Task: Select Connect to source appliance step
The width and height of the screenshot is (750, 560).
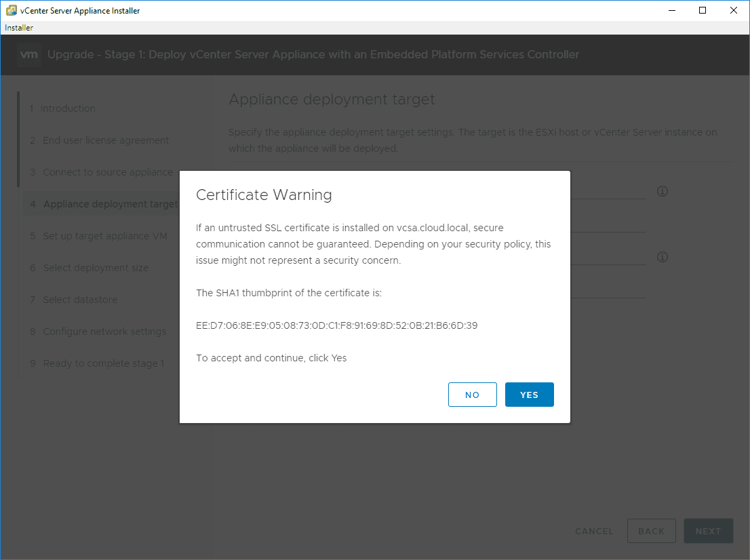Action: pyautogui.click(x=108, y=172)
